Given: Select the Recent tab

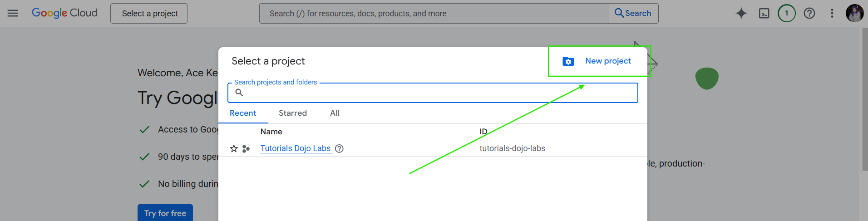Looking at the screenshot, I should [x=243, y=113].
